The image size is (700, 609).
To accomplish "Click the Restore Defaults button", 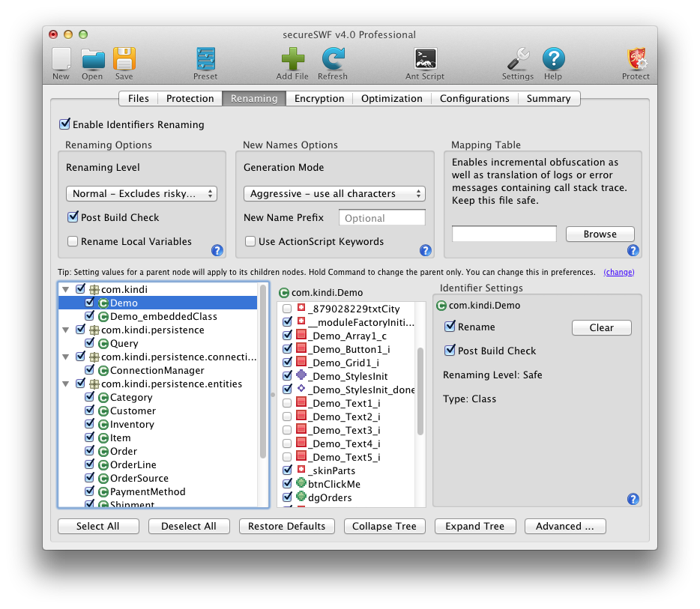I will point(286,526).
